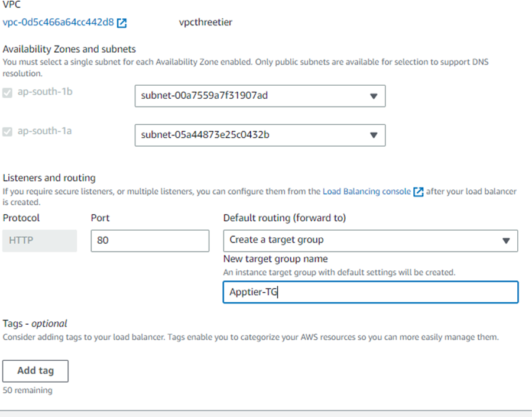Image resolution: width=532 pixels, height=417 pixels.
Task: Click the Port value field showing 80
Action: click(150, 241)
